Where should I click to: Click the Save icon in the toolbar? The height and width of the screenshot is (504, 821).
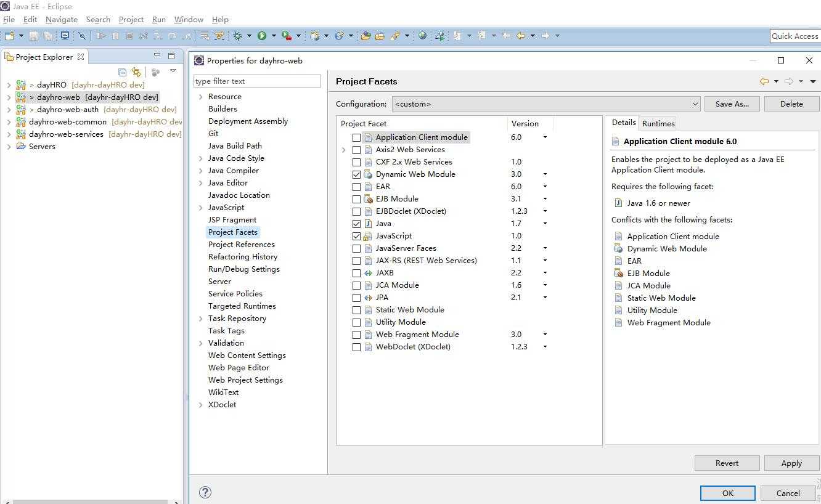pyautogui.click(x=33, y=36)
